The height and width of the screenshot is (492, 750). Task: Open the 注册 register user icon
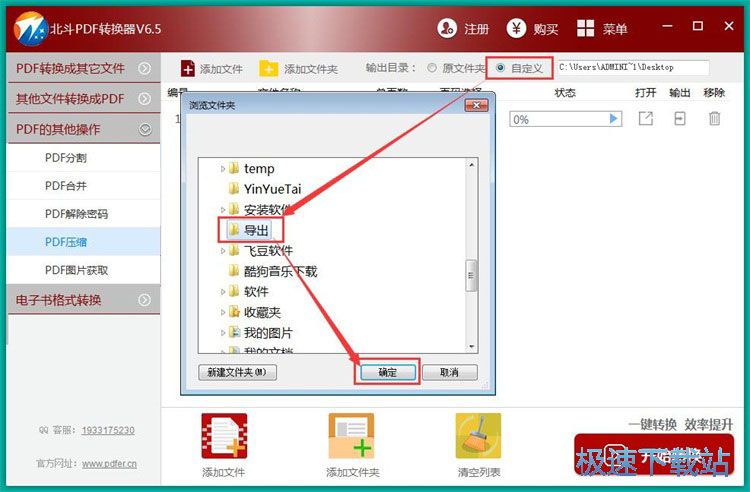447,29
